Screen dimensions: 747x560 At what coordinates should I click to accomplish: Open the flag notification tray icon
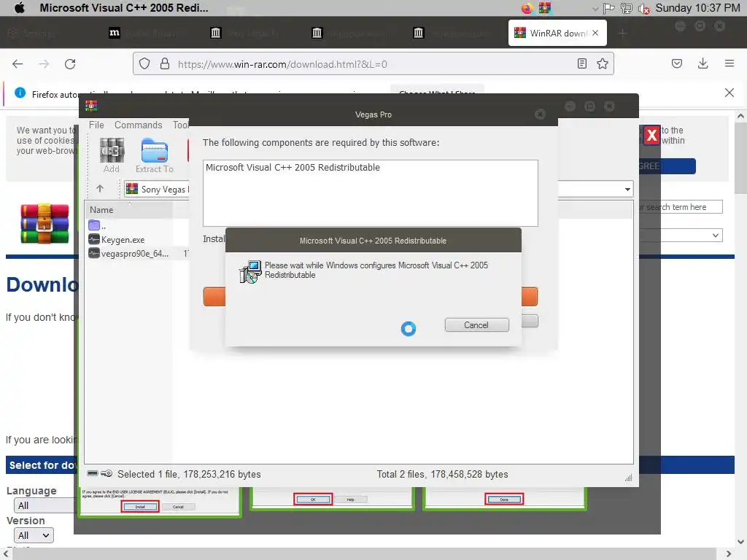coord(609,8)
